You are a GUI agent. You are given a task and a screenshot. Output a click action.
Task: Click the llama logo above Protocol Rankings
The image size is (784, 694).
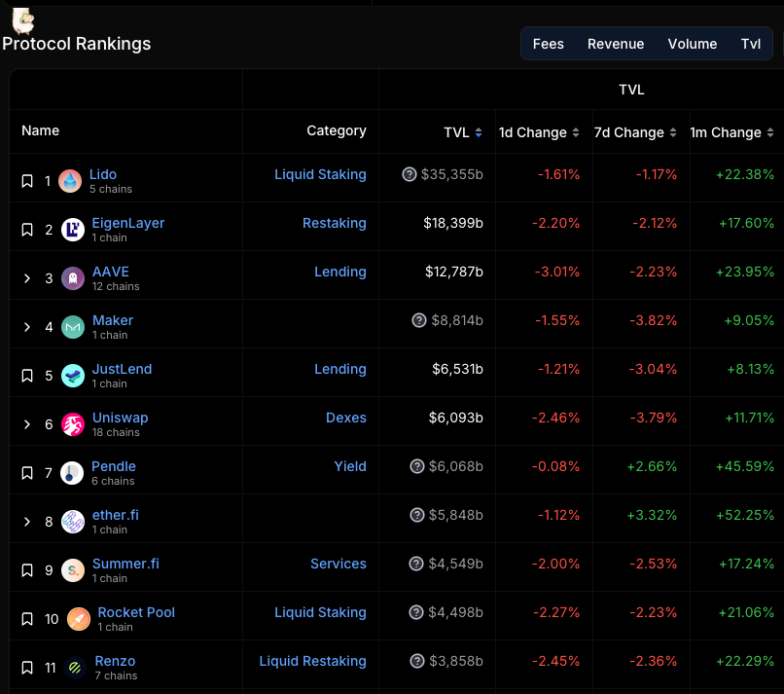(x=23, y=20)
